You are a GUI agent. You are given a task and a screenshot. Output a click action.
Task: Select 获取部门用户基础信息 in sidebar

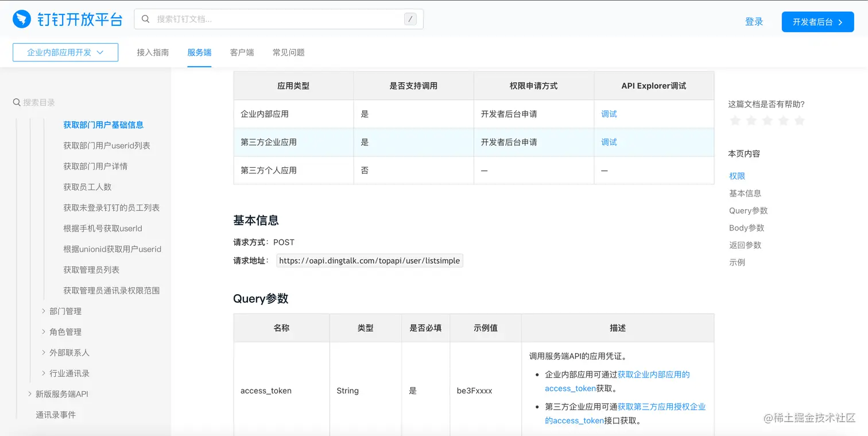click(103, 125)
